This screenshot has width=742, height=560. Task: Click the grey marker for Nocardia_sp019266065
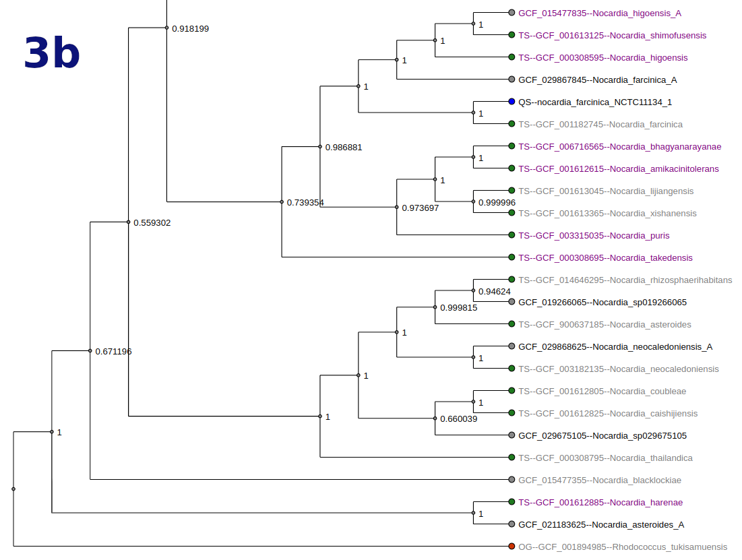coord(512,301)
